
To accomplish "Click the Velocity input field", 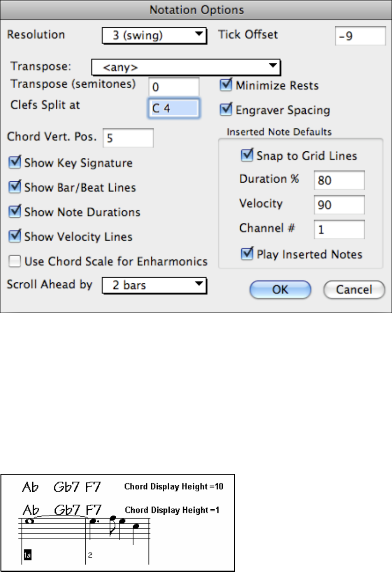I will [x=339, y=205].
